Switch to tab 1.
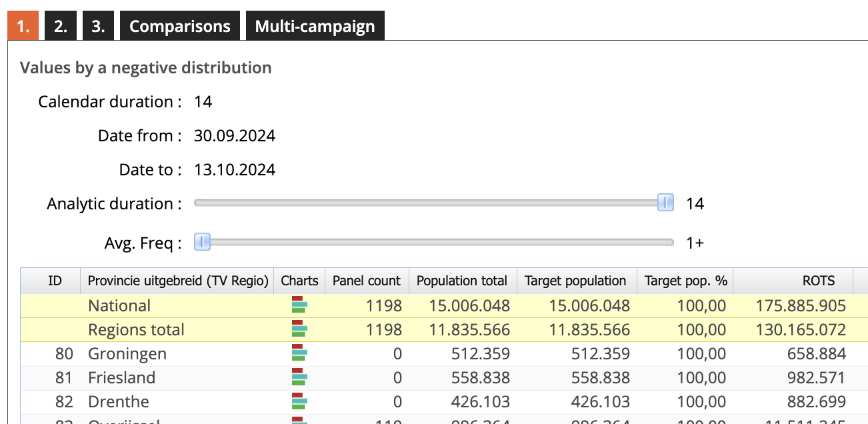 tap(23, 27)
